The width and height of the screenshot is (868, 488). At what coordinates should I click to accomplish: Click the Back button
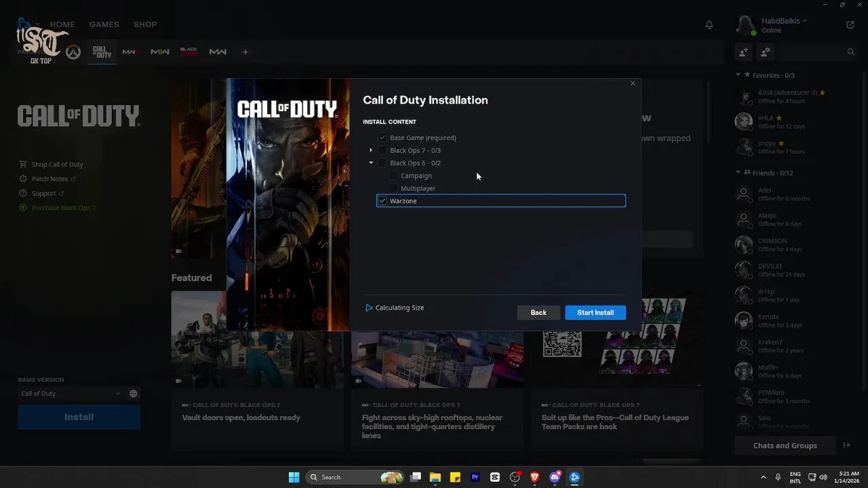[538, 312]
